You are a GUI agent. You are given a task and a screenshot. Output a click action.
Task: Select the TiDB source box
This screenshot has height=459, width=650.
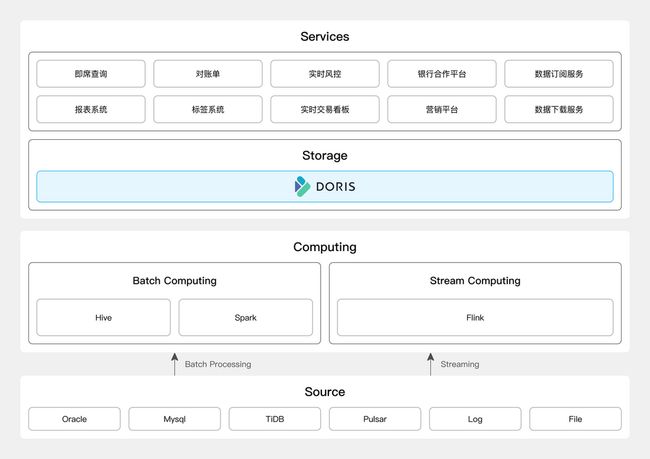pos(275,419)
